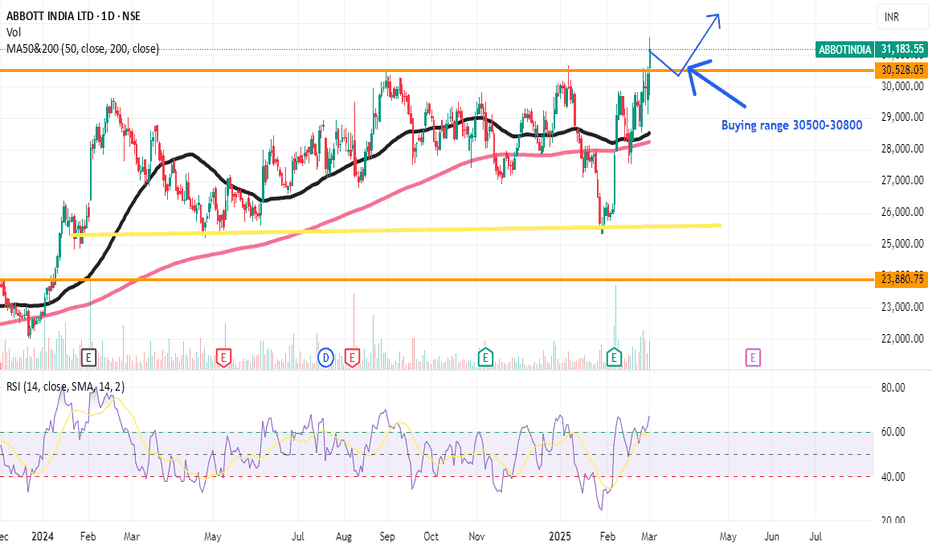Click the Oct label on the time axis
Image resolution: width=932 pixels, height=550 pixels.
tap(431, 536)
